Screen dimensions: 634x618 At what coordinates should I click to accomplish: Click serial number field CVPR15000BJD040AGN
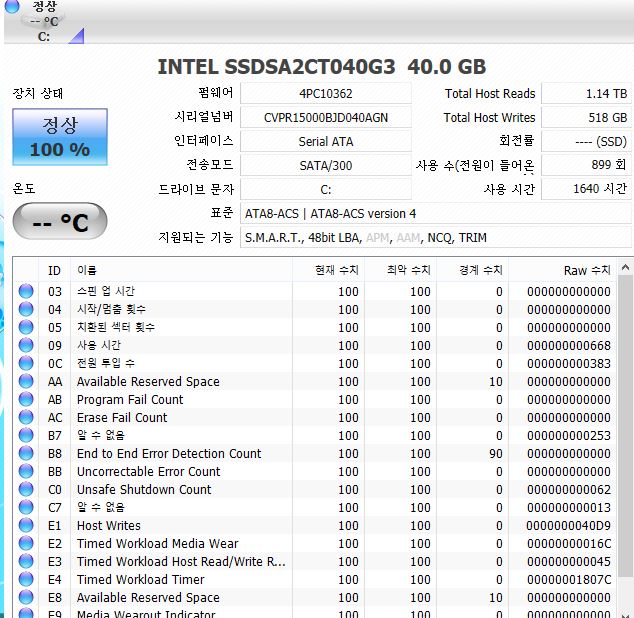325,117
